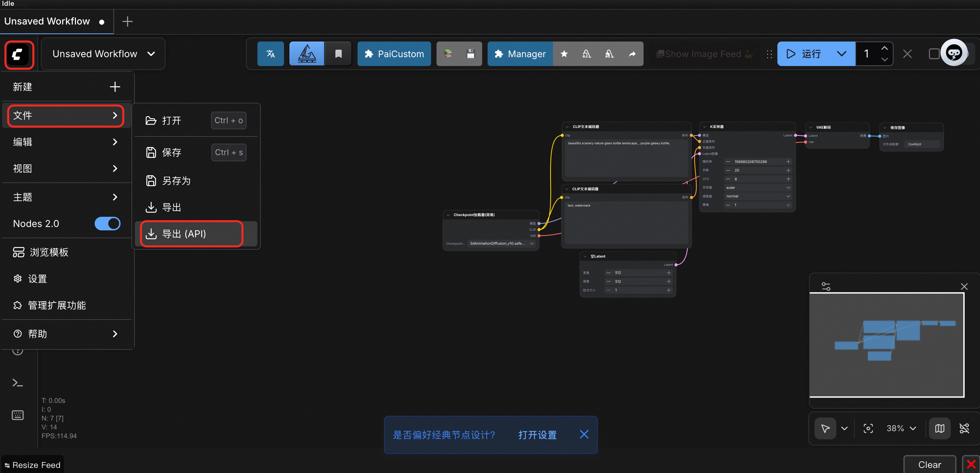Click the 打开设置 link in notification
The width and height of the screenshot is (980, 473).
(537, 435)
